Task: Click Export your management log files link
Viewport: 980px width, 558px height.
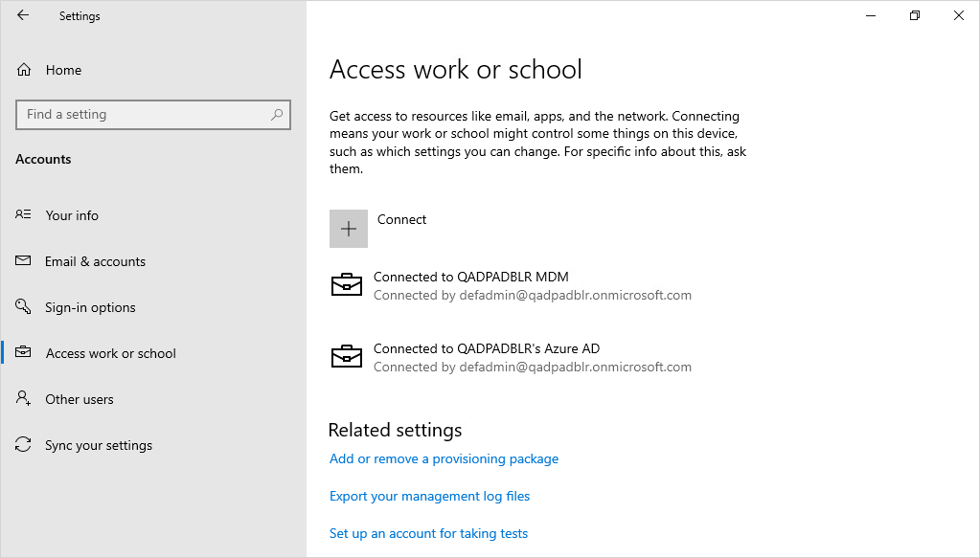Action: coord(429,496)
